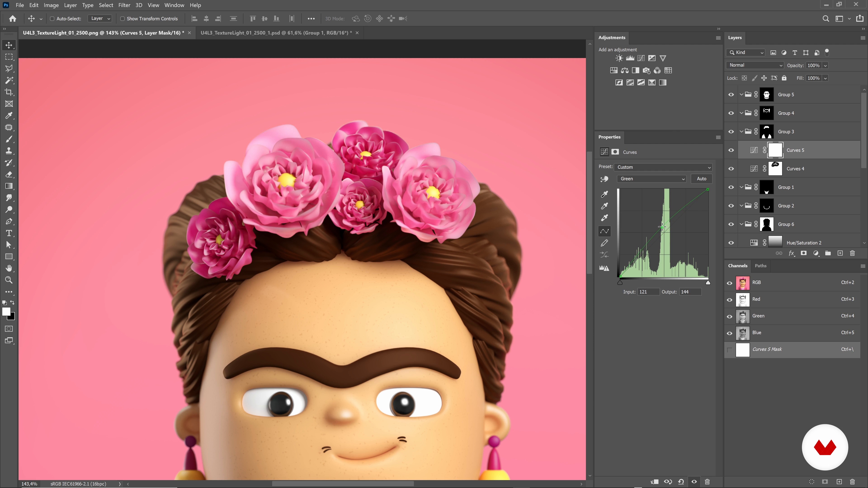
Task: Add a Black & White adjustment
Action: [x=635, y=70]
